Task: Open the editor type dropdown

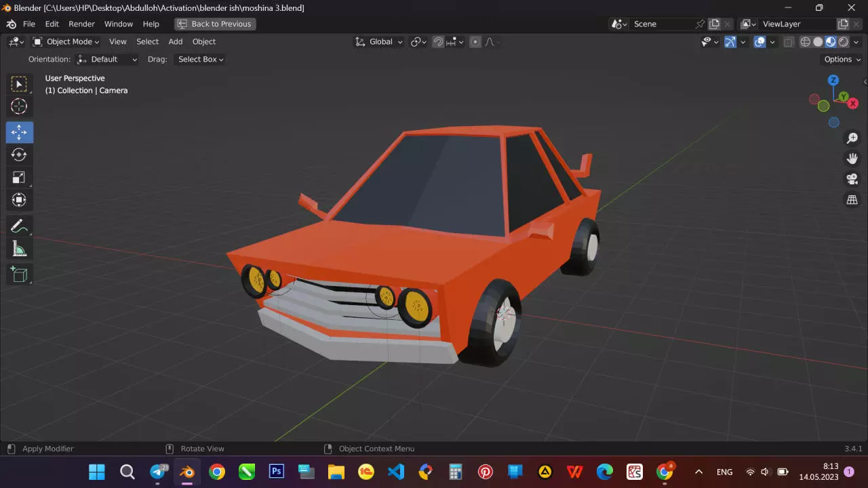Action: coord(16,41)
